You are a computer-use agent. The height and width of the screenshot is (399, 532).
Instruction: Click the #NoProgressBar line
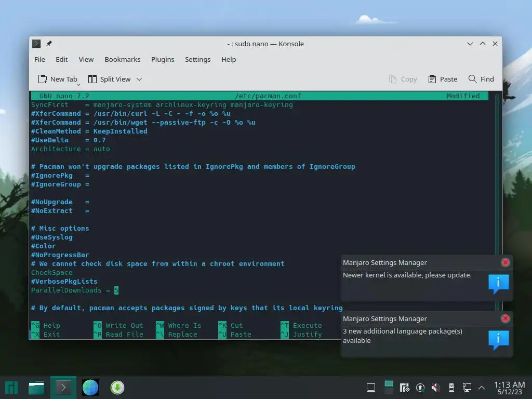click(x=60, y=255)
